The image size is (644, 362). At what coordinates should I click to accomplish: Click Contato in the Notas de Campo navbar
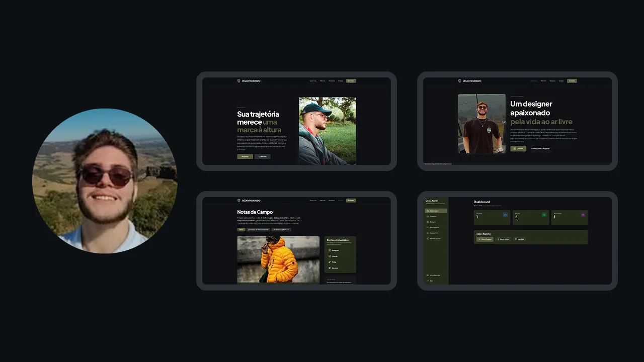click(351, 200)
